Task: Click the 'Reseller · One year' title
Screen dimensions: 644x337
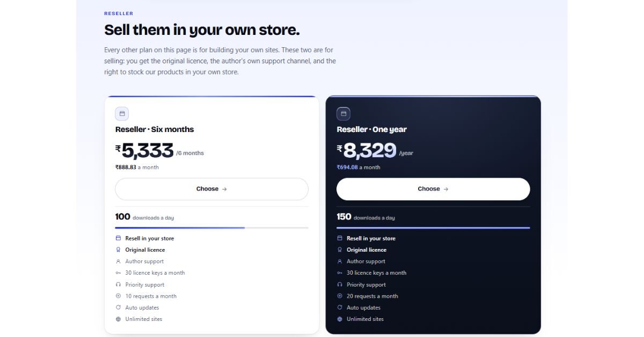Action: (x=371, y=129)
